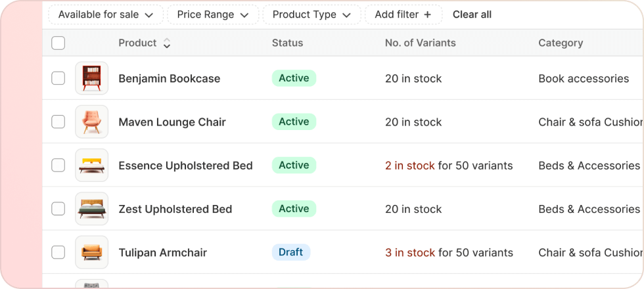Viewport: 644px width, 289px height.
Task: Open the Product Type filter dropdown
Action: pyautogui.click(x=311, y=14)
